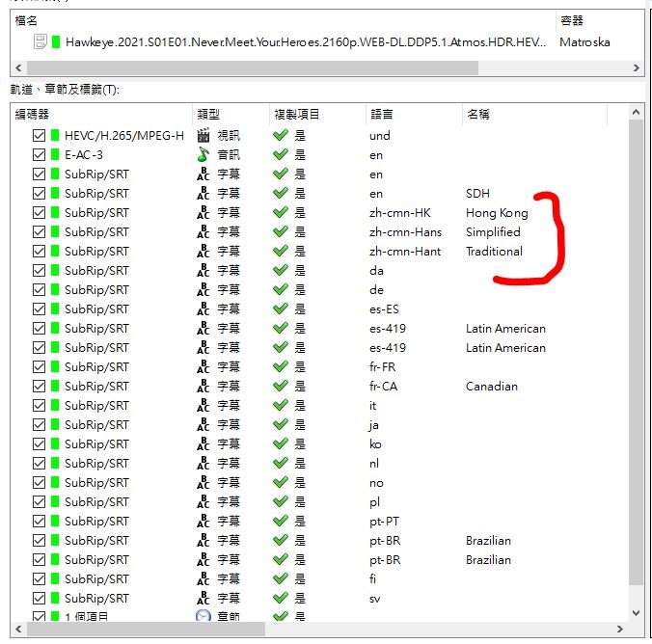Image resolution: width=652 pixels, height=644 pixels.
Task: Uncheck the Traditional Chinese subtitle track
Action: (x=40, y=251)
